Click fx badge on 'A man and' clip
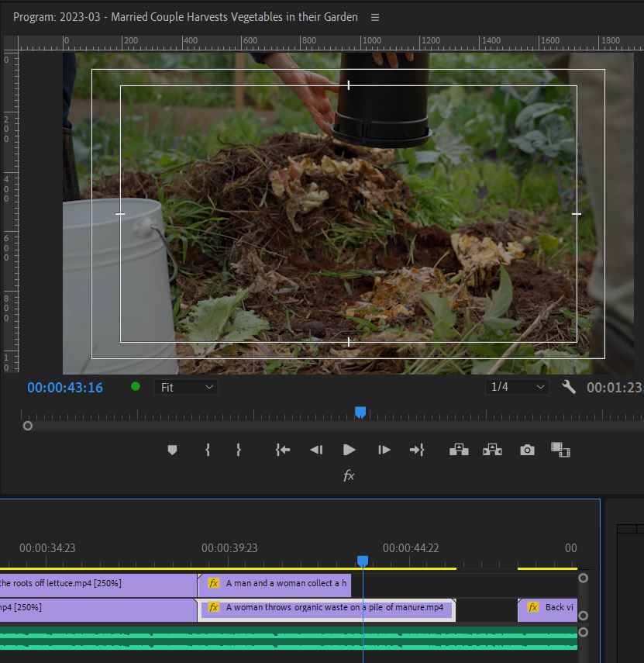 click(214, 583)
